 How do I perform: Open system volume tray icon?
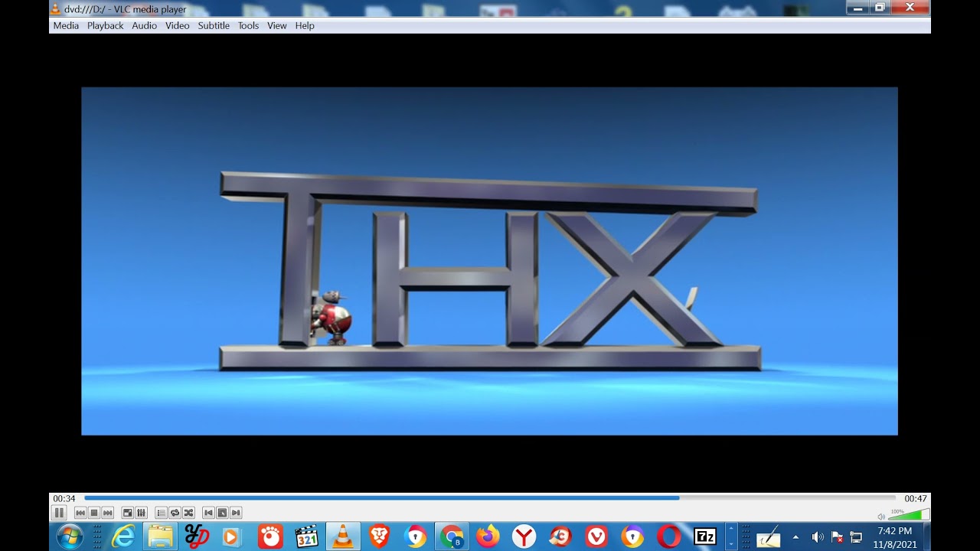pos(817,537)
